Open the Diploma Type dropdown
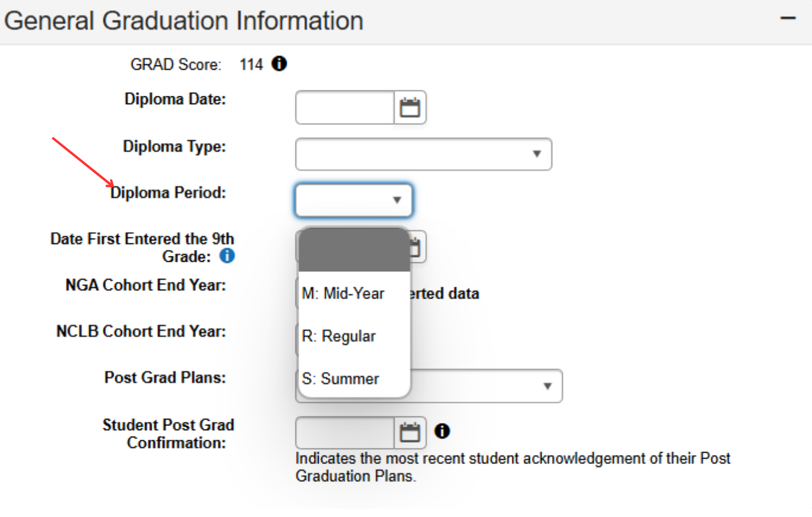Image resolution: width=812 pixels, height=517 pixels. point(423,154)
